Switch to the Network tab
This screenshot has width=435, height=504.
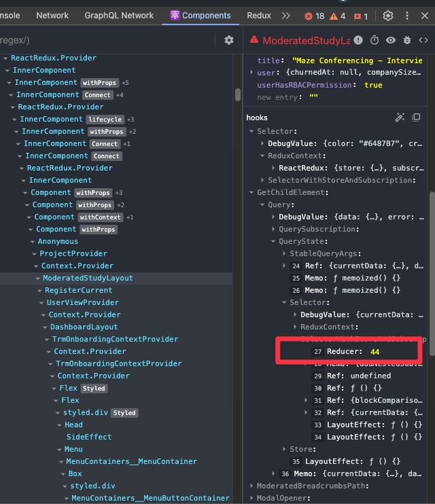coord(52,16)
